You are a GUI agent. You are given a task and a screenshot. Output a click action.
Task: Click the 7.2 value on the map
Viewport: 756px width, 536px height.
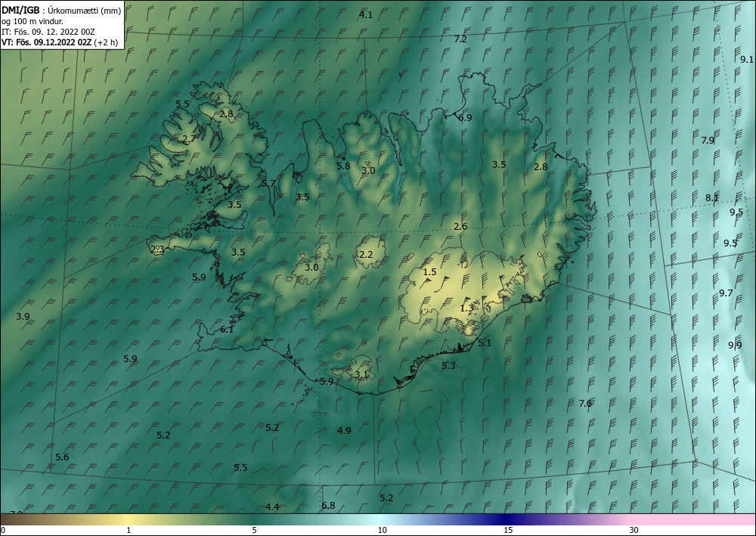tap(460, 39)
